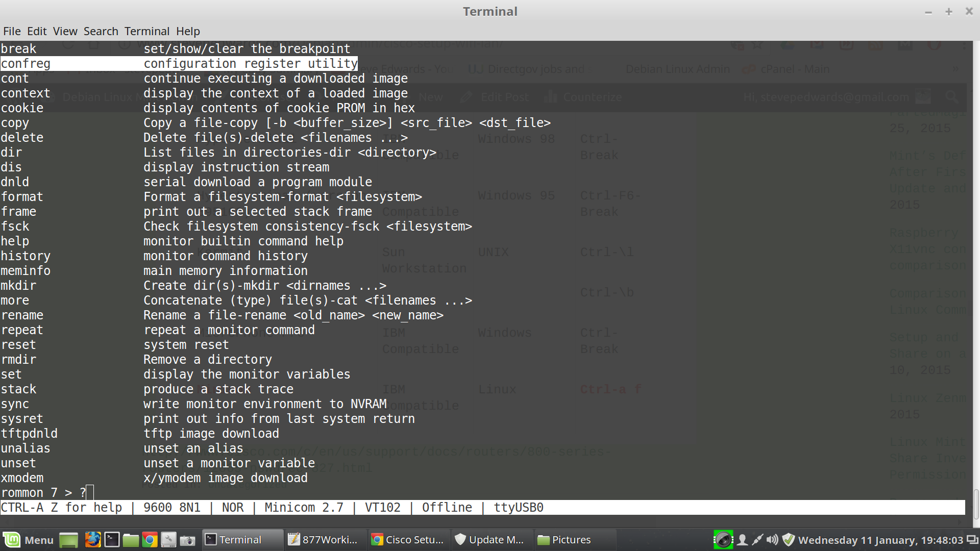The height and width of the screenshot is (551, 980).
Task: Launch terminal from panel launcher icon
Action: (112, 540)
